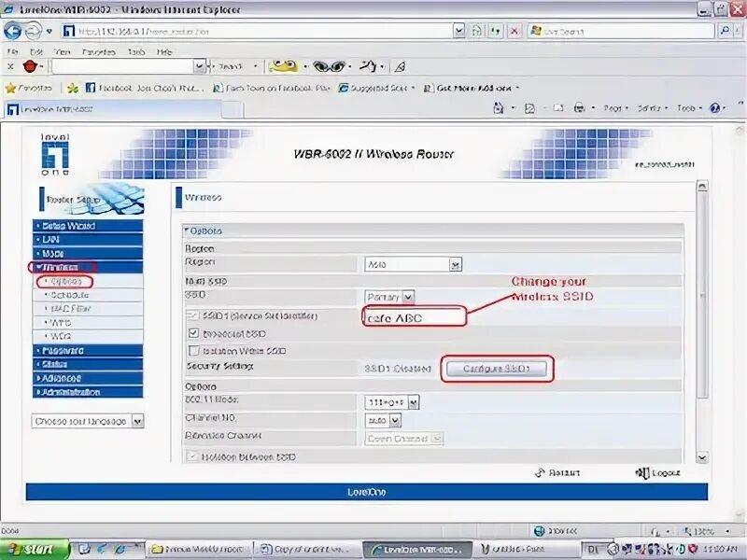Click the Feeds icon in command bar
This screenshot has height=560, width=747.
pyautogui.click(x=529, y=108)
